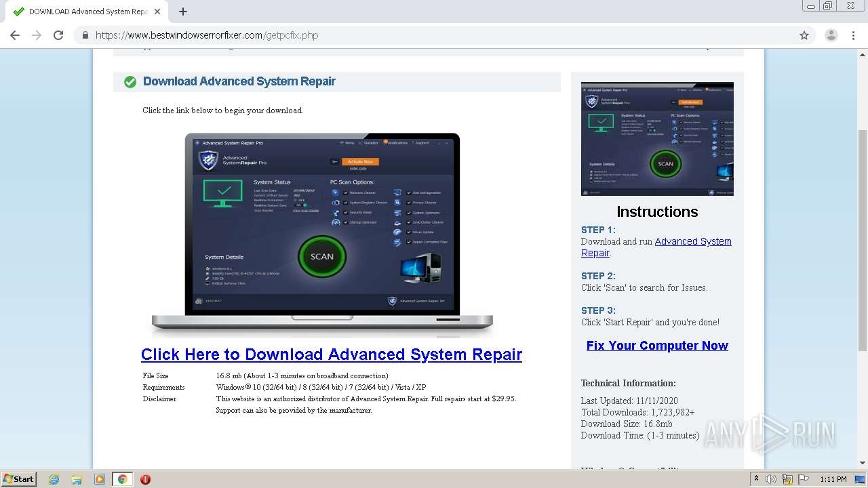Viewport: 868px width, 488px height.
Task: Click the sidebar software thumbnail
Action: 657,139
